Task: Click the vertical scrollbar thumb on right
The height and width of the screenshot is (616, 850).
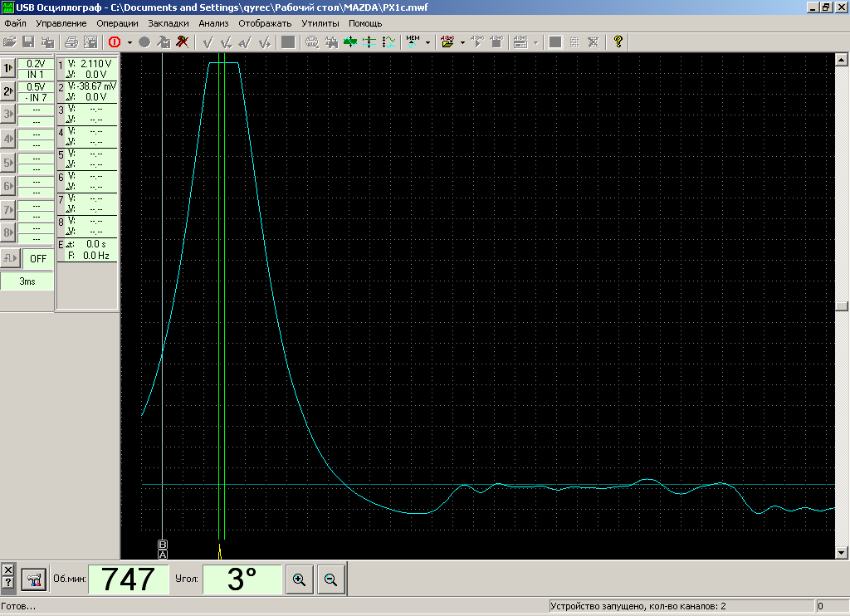Action: [843, 306]
